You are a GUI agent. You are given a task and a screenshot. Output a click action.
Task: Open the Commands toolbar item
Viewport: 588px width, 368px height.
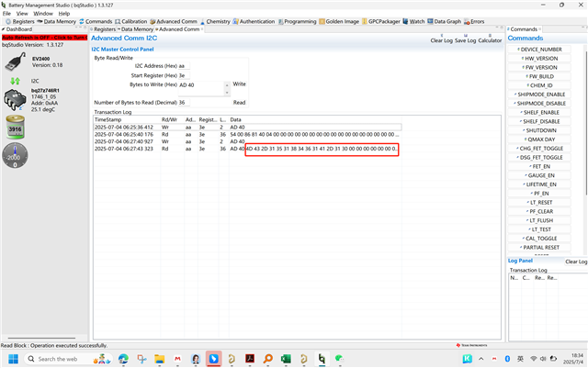pos(96,21)
